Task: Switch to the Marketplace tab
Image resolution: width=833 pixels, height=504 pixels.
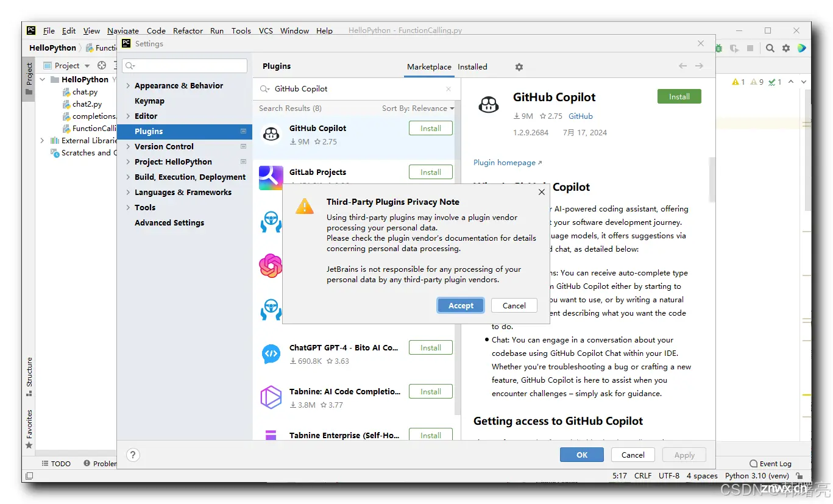Action: click(429, 66)
